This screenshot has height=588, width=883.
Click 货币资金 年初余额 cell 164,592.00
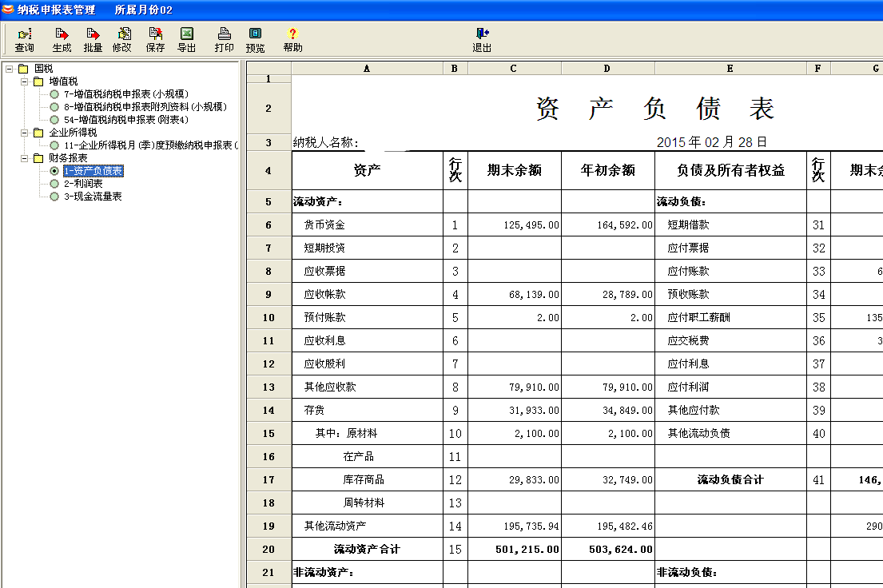coord(607,224)
